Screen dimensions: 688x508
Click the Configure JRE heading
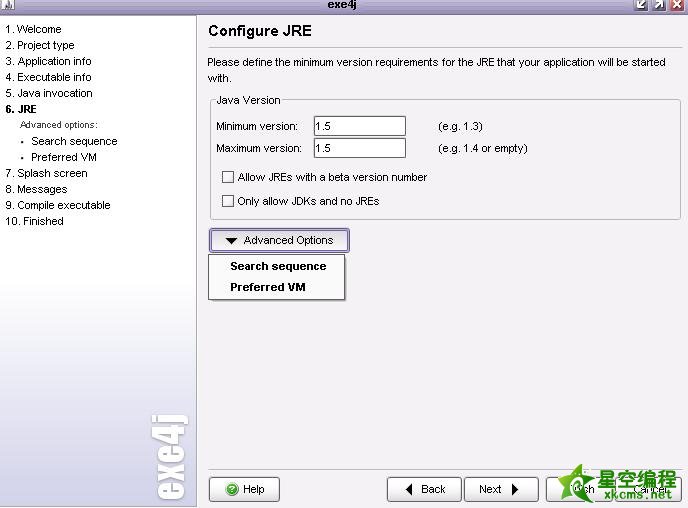[260, 31]
